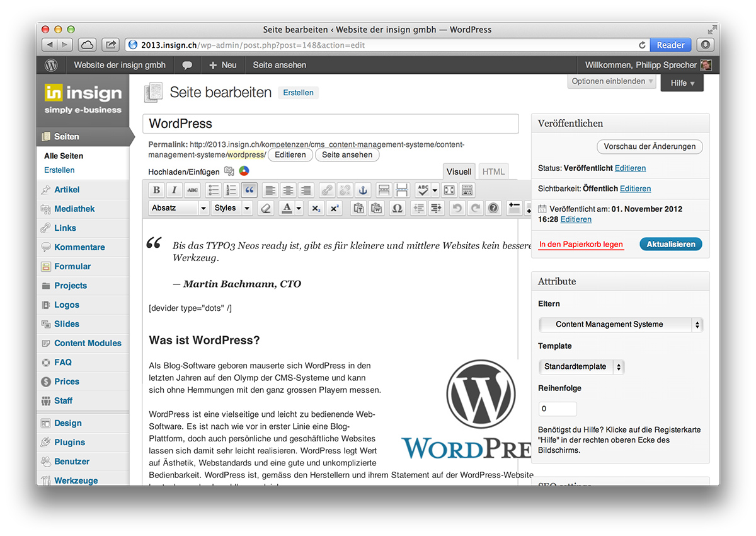Click the Aktualisieren button
The width and height of the screenshot is (756, 536).
(670, 244)
